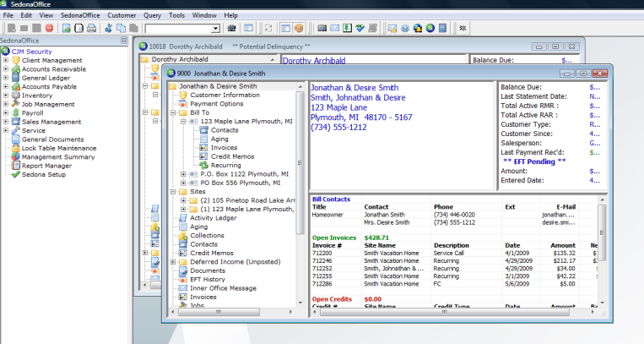
Task: Select Payment Options tree item
Action: tap(216, 104)
